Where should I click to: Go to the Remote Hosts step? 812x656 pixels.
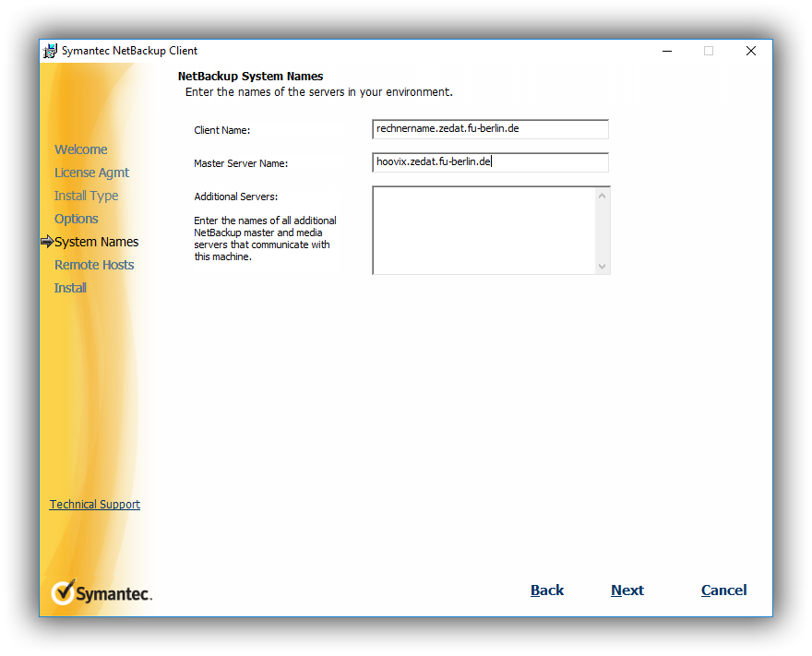click(x=94, y=265)
